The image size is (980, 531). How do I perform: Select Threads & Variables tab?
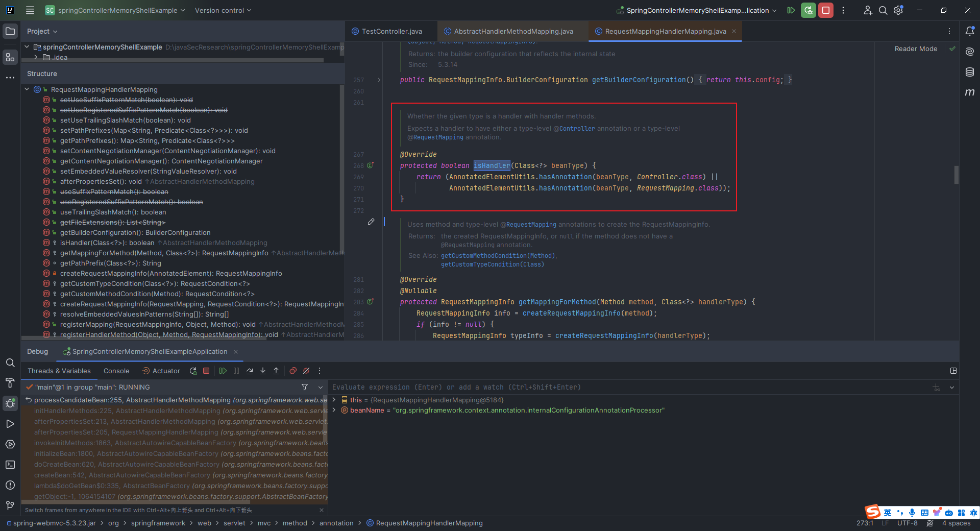tap(59, 371)
